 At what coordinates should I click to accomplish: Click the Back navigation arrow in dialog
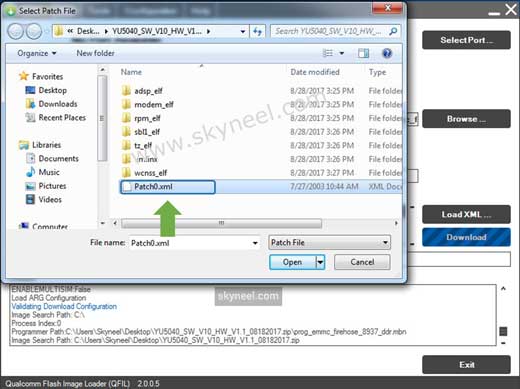pyautogui.click(x=16, y=32)
